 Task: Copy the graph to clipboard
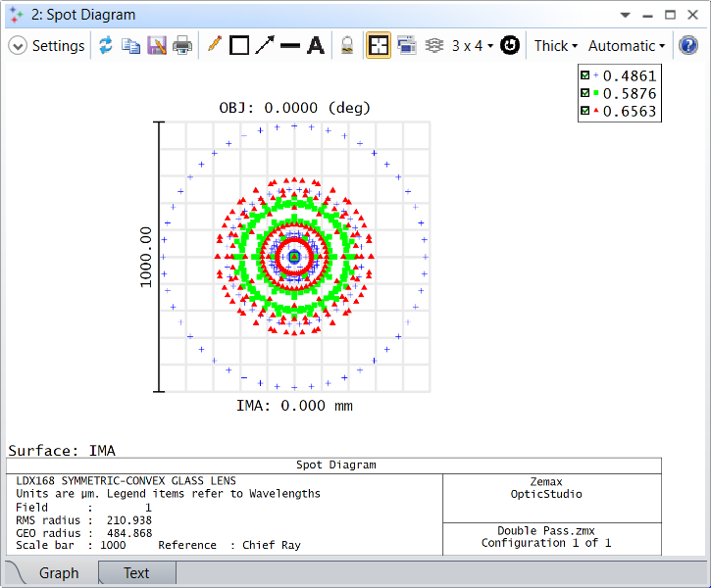point(131,46)
